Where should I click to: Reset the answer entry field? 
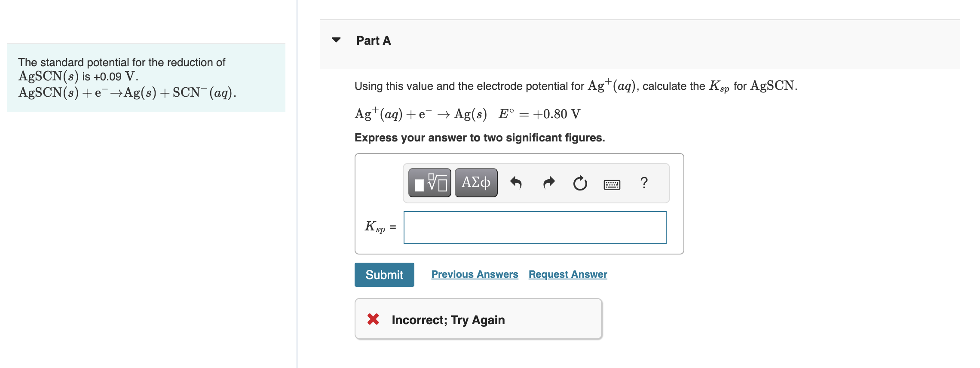point(580,183)
